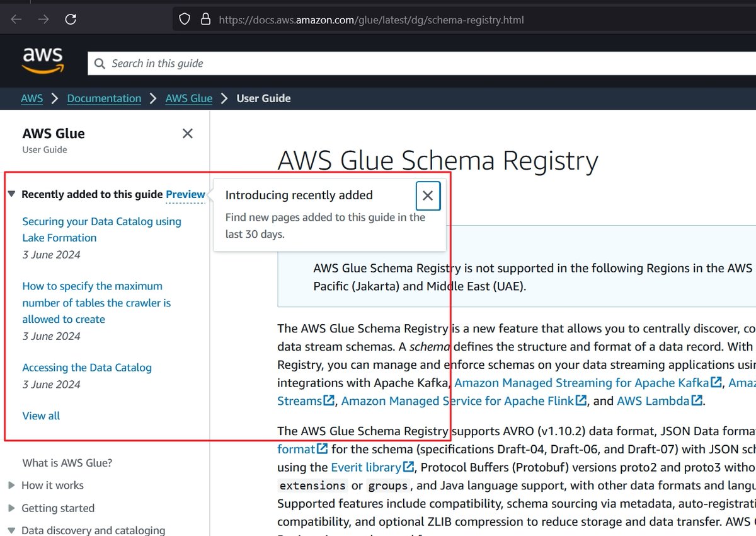Screen dimensions: 756x536
Task: Open Securing your Data Catalog using Lake Formation
Action: (x=101, y=230)
